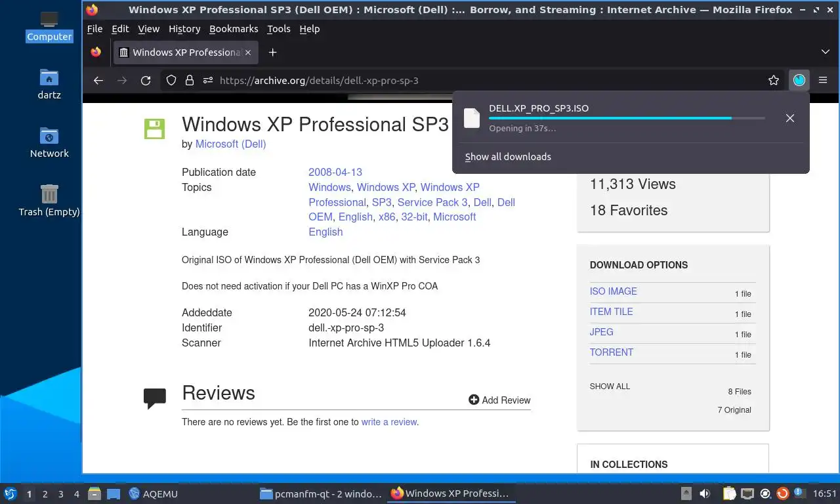Screen dimensions: 840x504
Task: Click the show desktop taskbar icon
Action: coord(114,493)
